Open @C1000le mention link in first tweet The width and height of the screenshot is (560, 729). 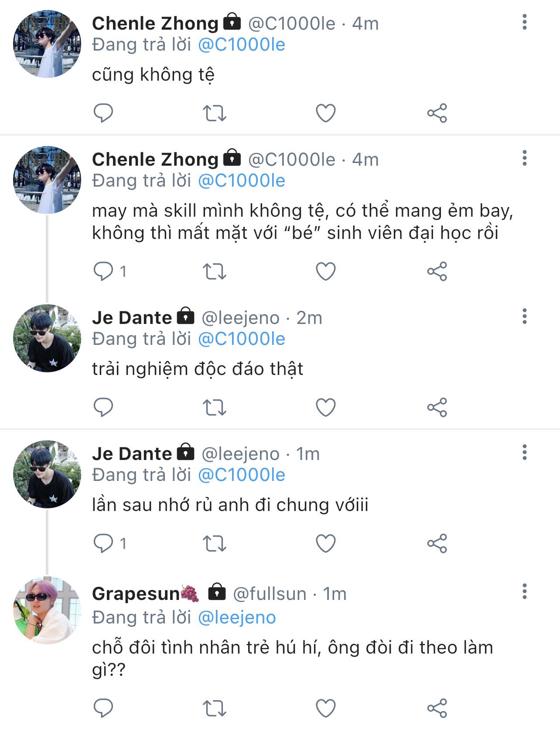(242, 45)
